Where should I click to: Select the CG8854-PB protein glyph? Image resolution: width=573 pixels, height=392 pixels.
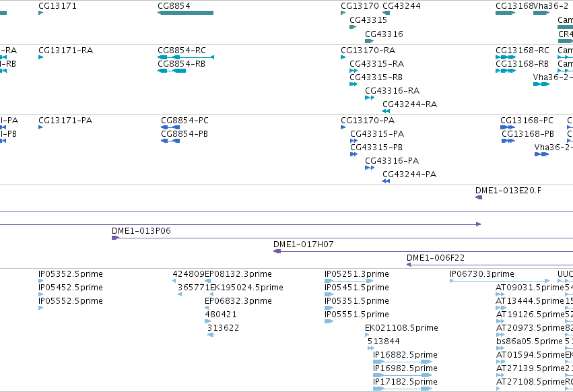pyautogui.click(x=170, y=141)
